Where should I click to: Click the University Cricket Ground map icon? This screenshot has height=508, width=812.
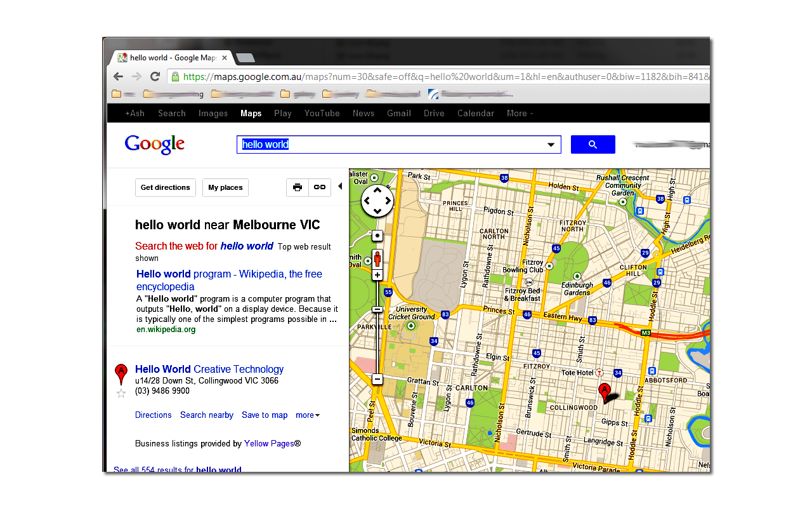click(411, 326)
